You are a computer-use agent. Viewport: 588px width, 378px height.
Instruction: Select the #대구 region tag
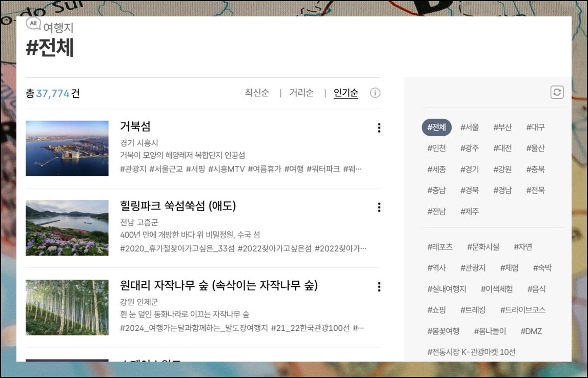coord(536,128)
